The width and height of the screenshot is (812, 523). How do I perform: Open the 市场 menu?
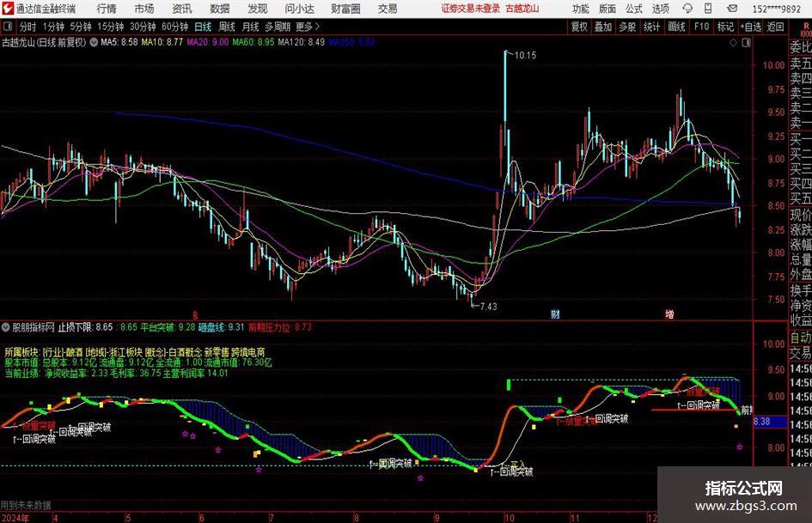[x=144, y=9]
